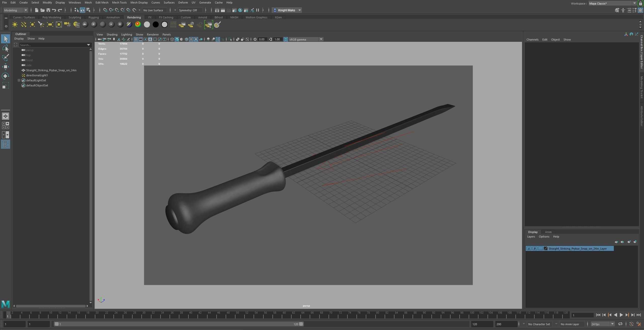Click the save scene icon
Image resolution: width=644 pixels, height=330 pixels.
(48, 10)
